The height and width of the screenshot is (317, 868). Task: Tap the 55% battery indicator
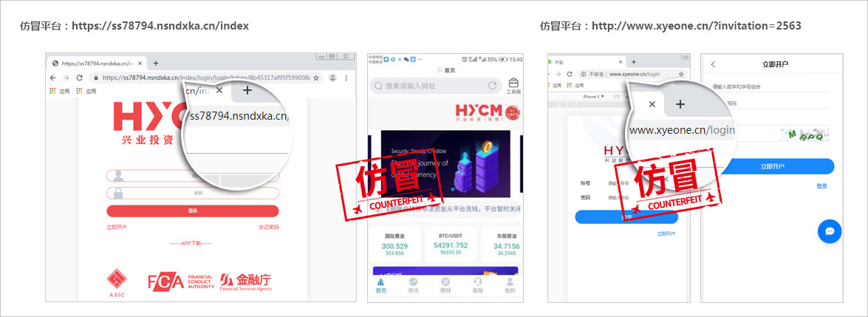click(497, 59)
